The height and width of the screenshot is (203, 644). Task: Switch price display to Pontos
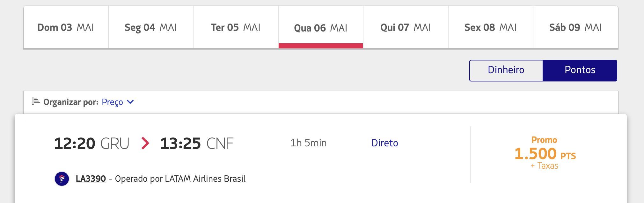coord(580,70)
